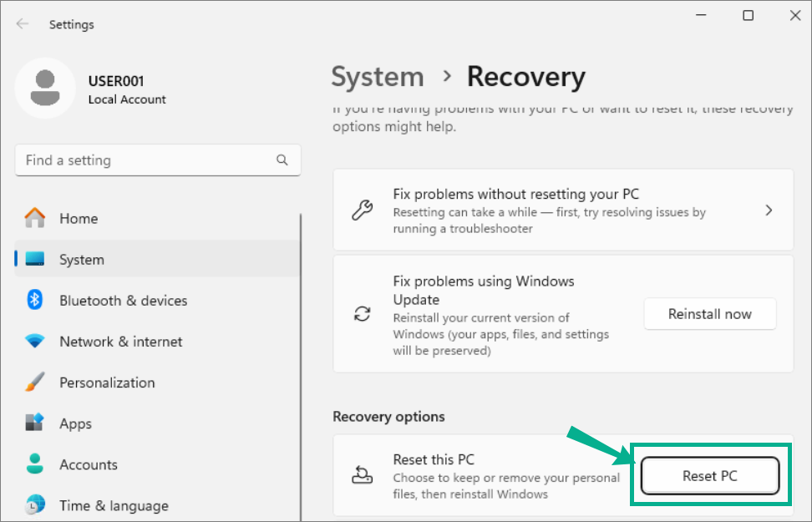Open Apps settings
Viewport: 812px width, 522px height.
[x=157, y=423]
